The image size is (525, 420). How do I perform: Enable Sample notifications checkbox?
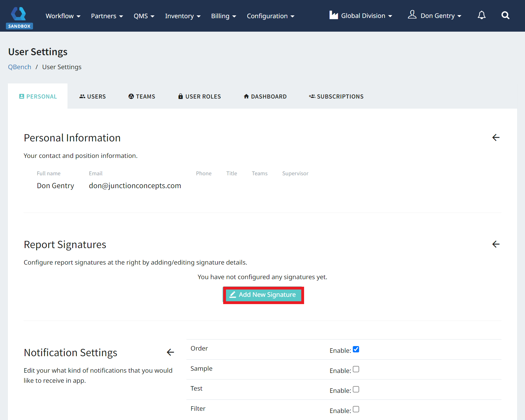[356, 369]
